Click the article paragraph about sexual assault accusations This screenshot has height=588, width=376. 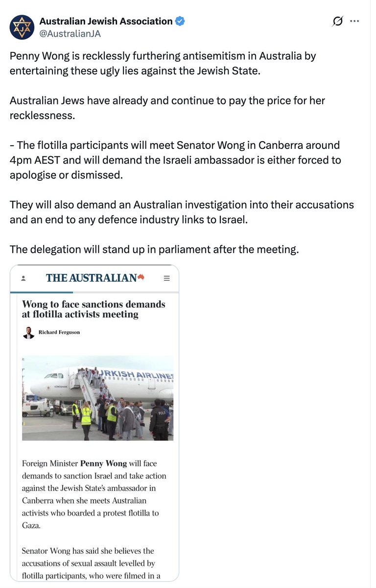click(x=88, y=563)
